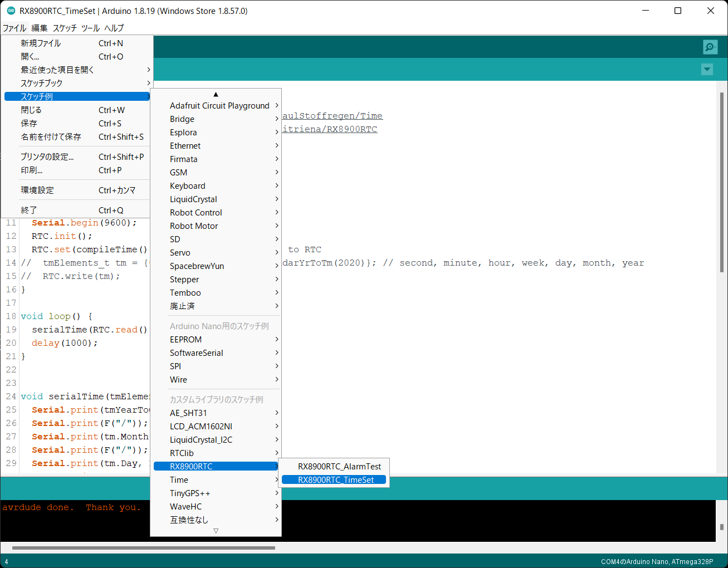The width and height of the screenshot is (728, 568).
Task: Open the editor tab dropdown arrow
Action: click(707, 69)
